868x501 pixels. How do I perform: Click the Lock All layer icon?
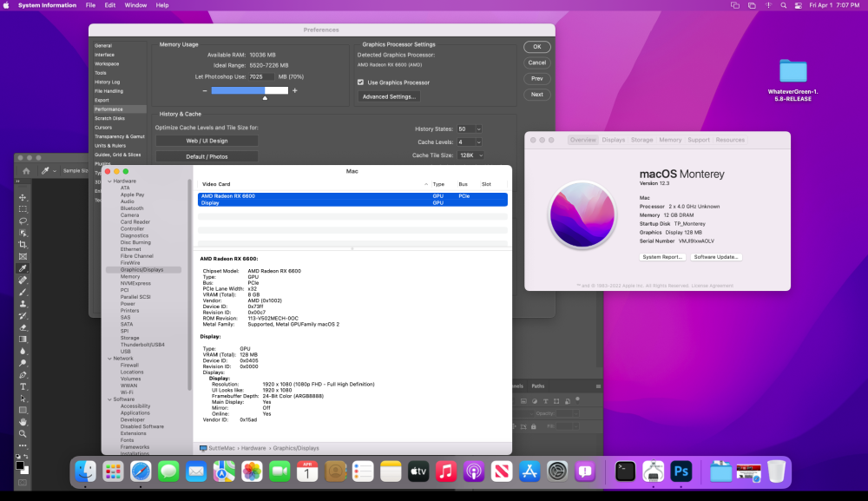[534, 427]
